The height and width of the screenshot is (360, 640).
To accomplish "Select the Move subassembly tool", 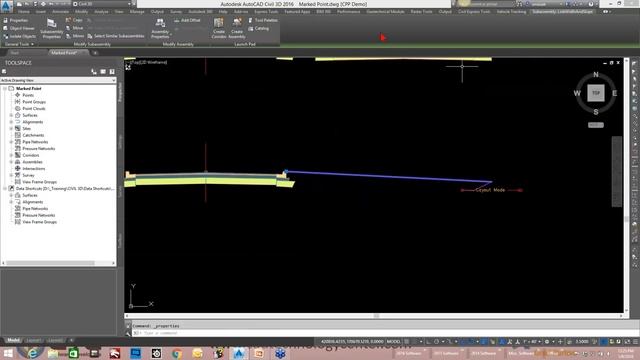I will pyautogui.click(x=74, y=28).
